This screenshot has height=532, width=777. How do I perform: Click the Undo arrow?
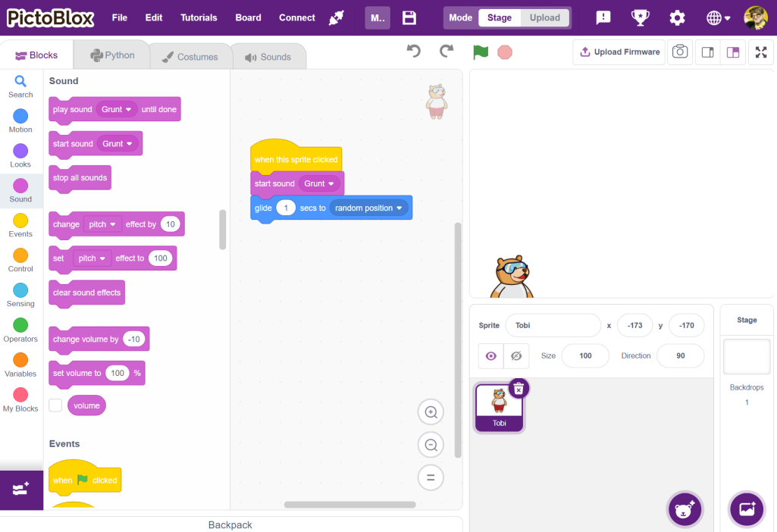[413, 50]
